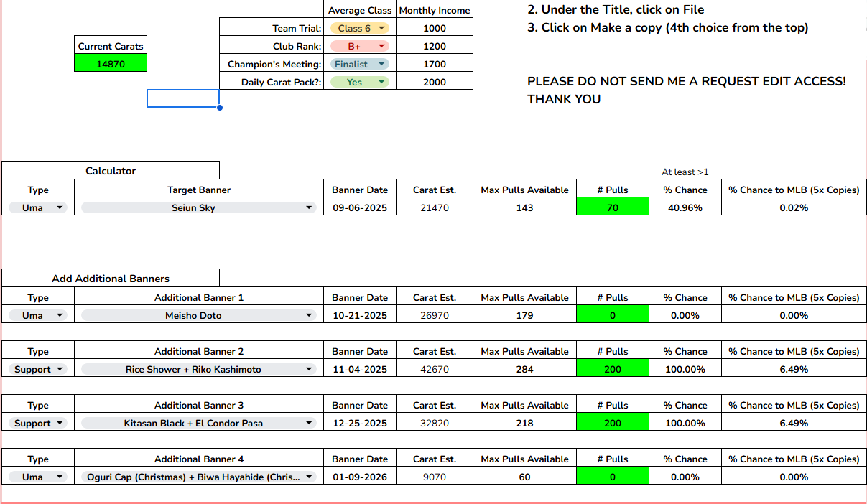Select the Meisho Doto # Pulls cell
Image resolution: width=867 pixels, height=504 pixels.
(x=613, y=315)
